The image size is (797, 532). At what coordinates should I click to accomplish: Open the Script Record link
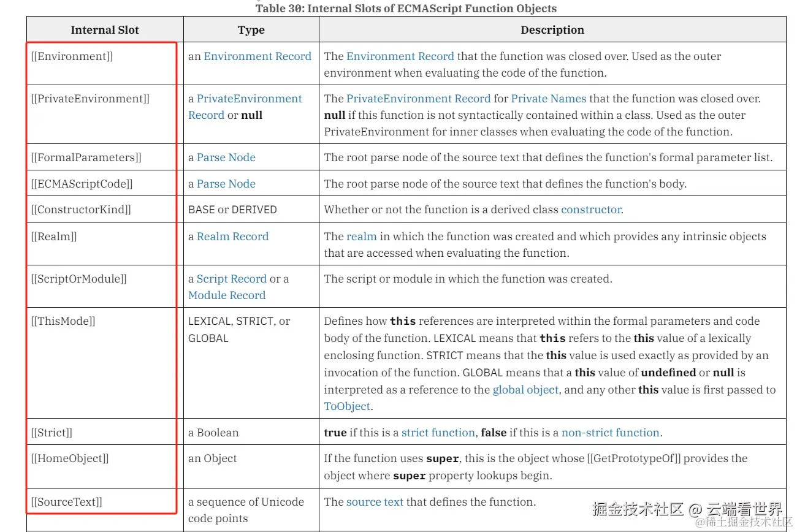(232, 279)
